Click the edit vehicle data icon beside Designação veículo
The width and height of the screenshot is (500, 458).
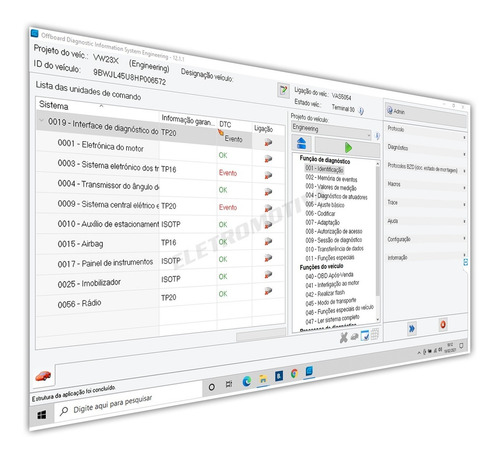pos(283,90)
